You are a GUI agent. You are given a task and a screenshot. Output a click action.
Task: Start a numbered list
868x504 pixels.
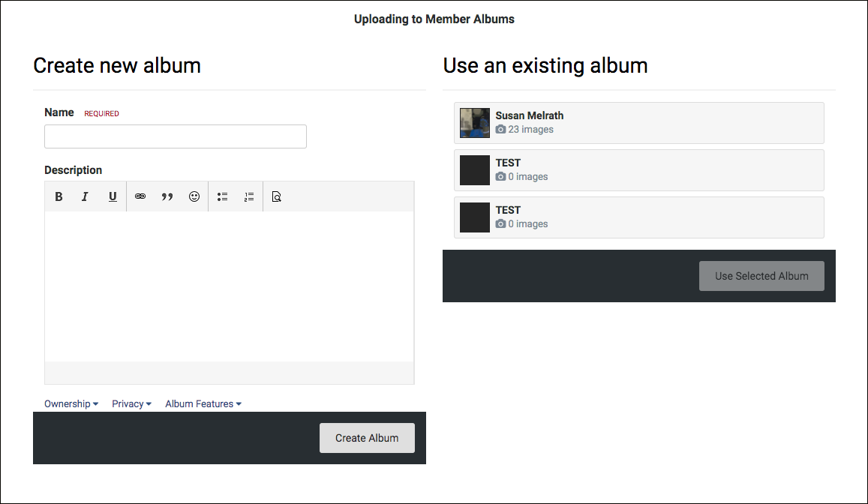click(249, 196)
